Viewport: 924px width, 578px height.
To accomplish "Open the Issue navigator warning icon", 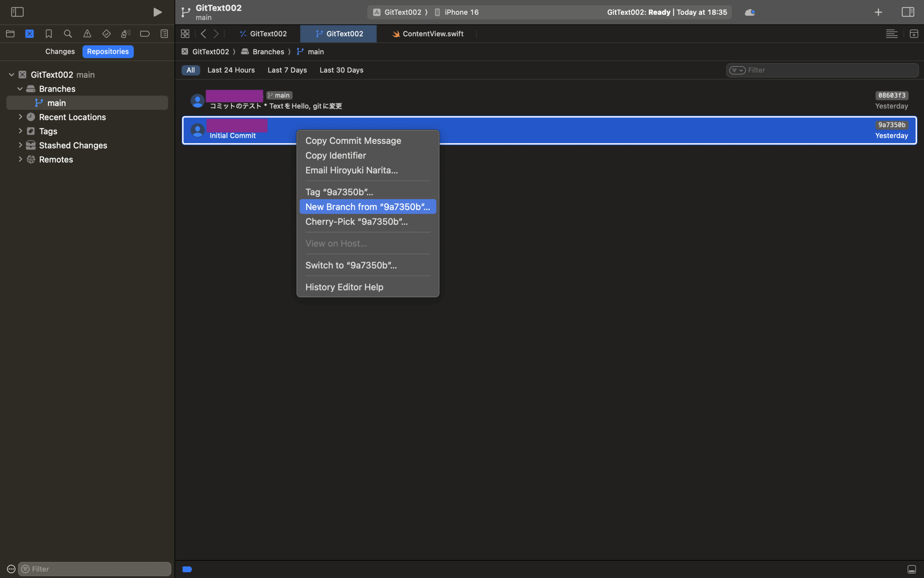I will 87,34.
